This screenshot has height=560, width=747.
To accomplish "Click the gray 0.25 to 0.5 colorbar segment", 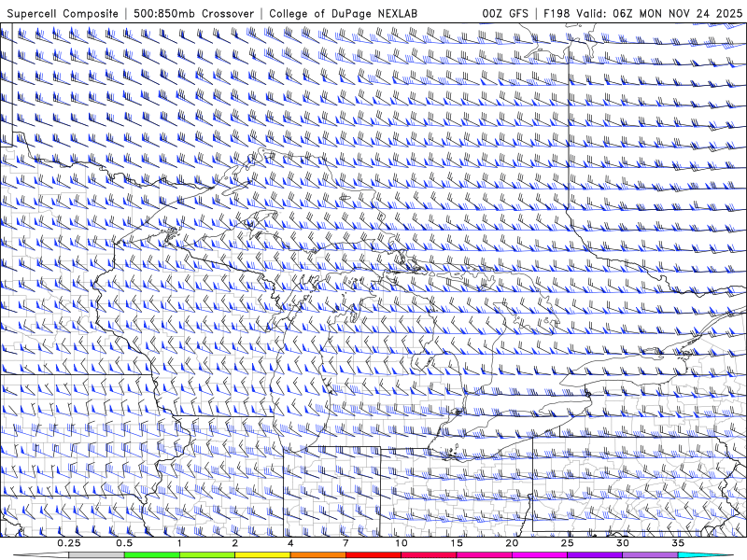I will click(96, 555).
